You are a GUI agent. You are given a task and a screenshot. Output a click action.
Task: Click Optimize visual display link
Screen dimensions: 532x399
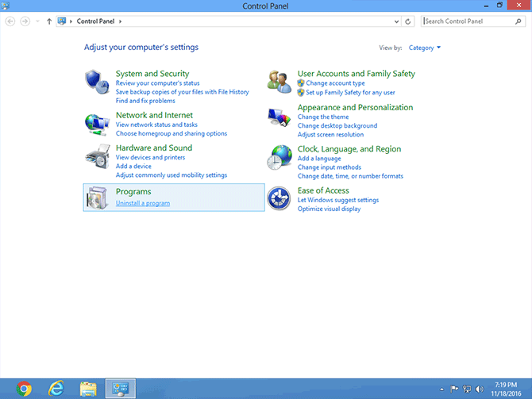point(329,209)
